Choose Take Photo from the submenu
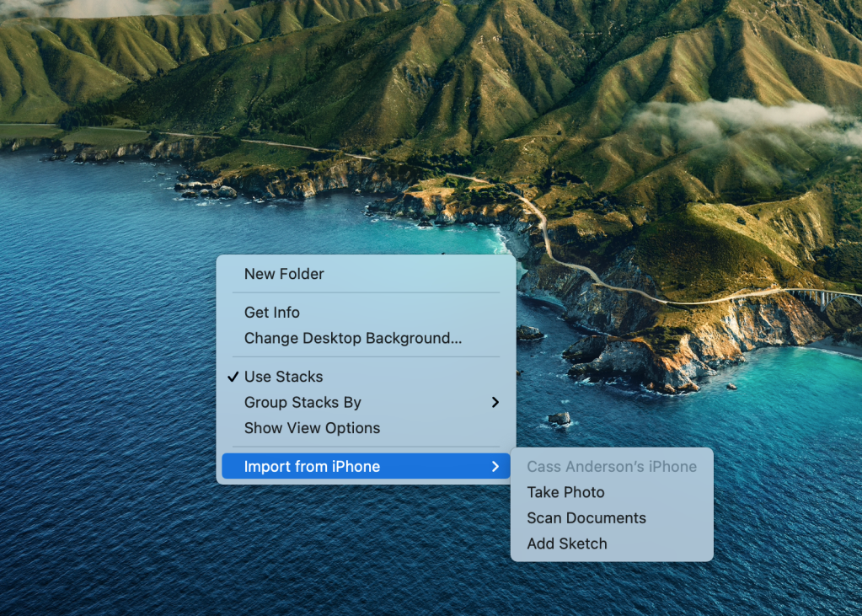Screen dimensions: 862x616 pyautogui.click(x=565, y=492)
